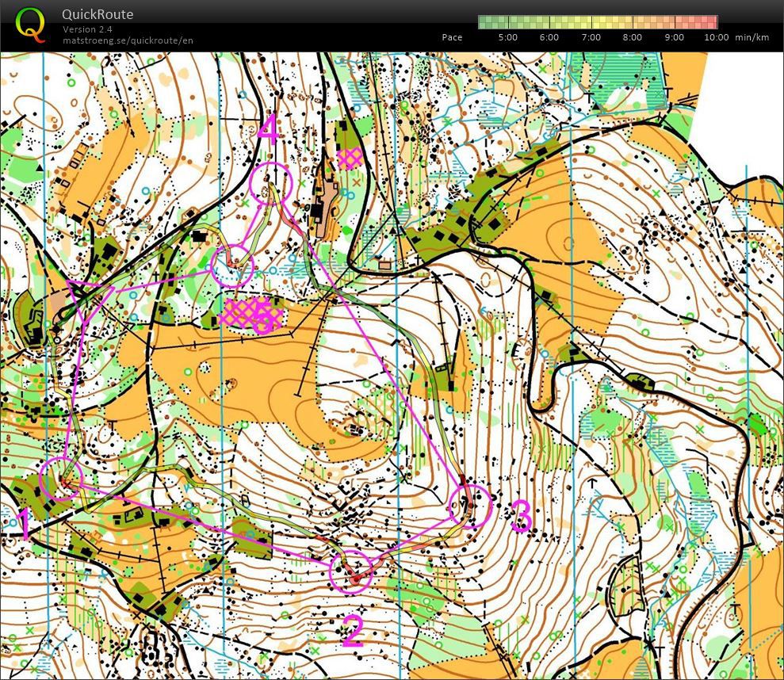Click the 6:00 pace scale value
This screenshot has height=680, width=784.
coord(549,37)
